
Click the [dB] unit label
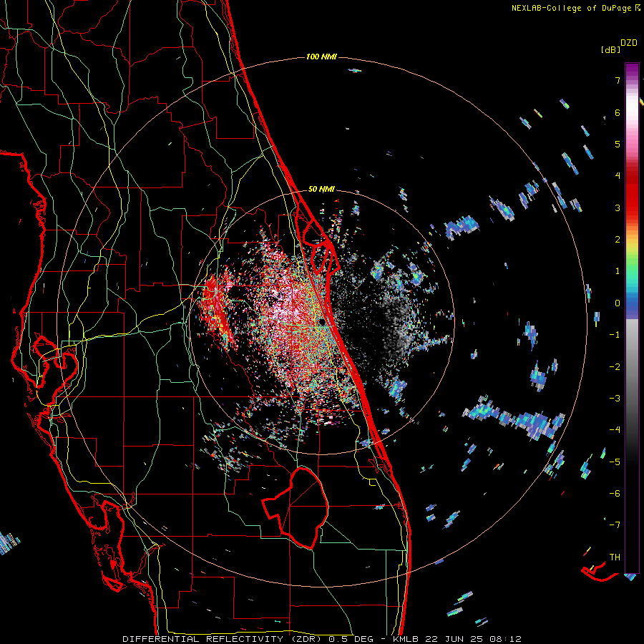tap(610, 49)
